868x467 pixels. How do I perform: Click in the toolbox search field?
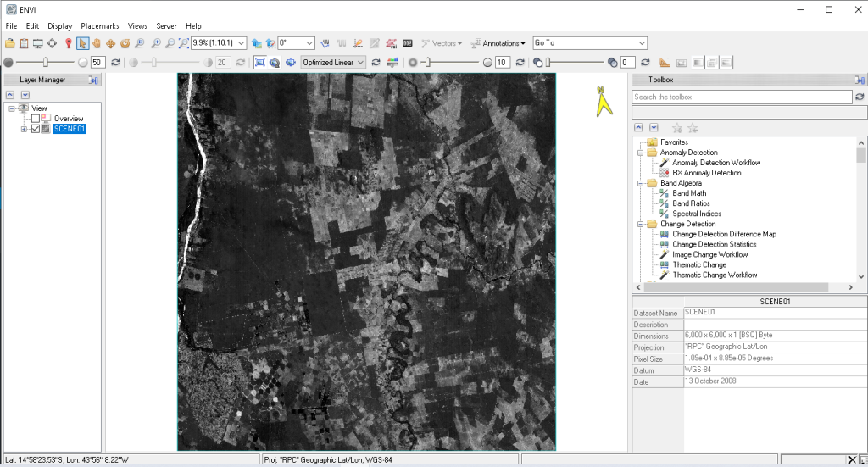click(x=742, y=97)
